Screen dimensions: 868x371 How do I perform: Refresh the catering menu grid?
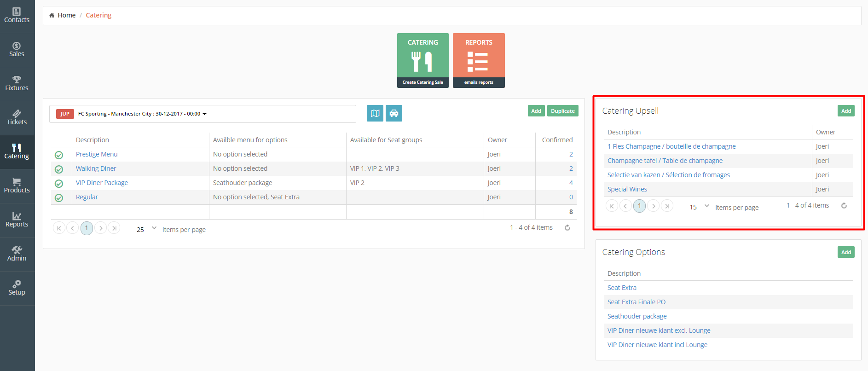[567, 228]
